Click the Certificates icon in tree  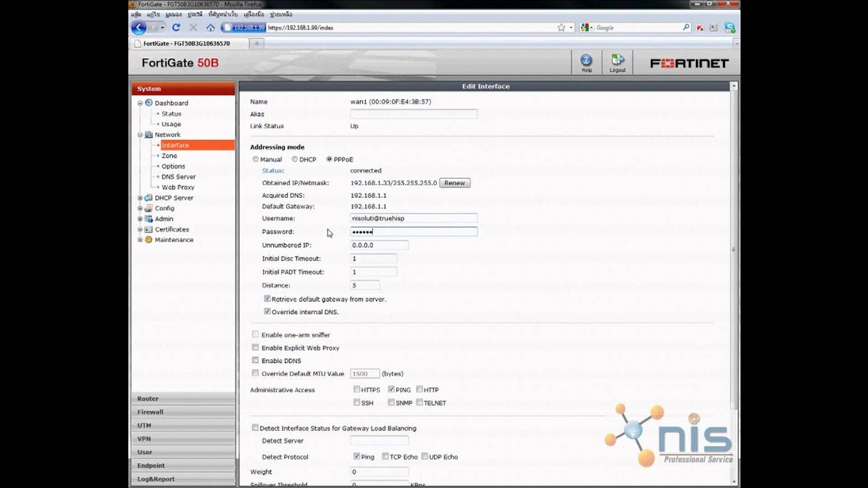tap(149, 229)
